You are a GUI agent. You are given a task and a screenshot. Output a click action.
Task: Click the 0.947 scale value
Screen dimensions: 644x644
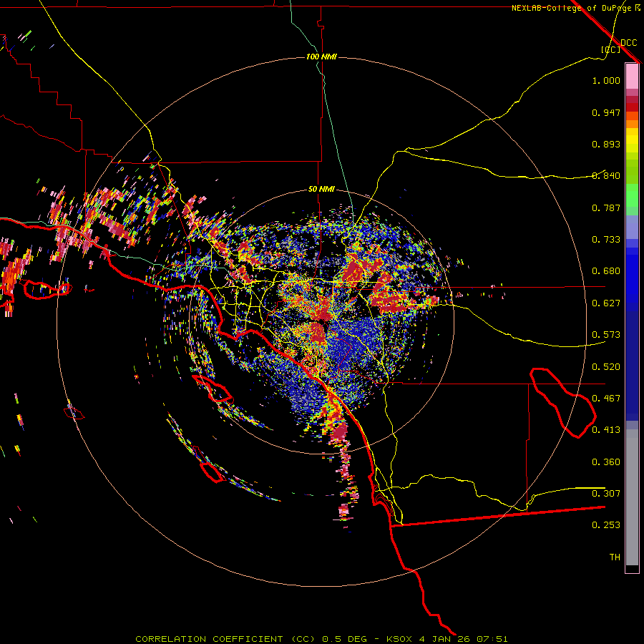click(x=606, y=112)
